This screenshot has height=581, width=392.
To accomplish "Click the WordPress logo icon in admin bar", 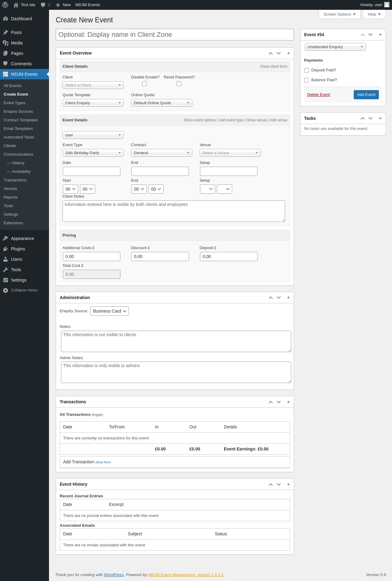I will [x=5, y=5].
